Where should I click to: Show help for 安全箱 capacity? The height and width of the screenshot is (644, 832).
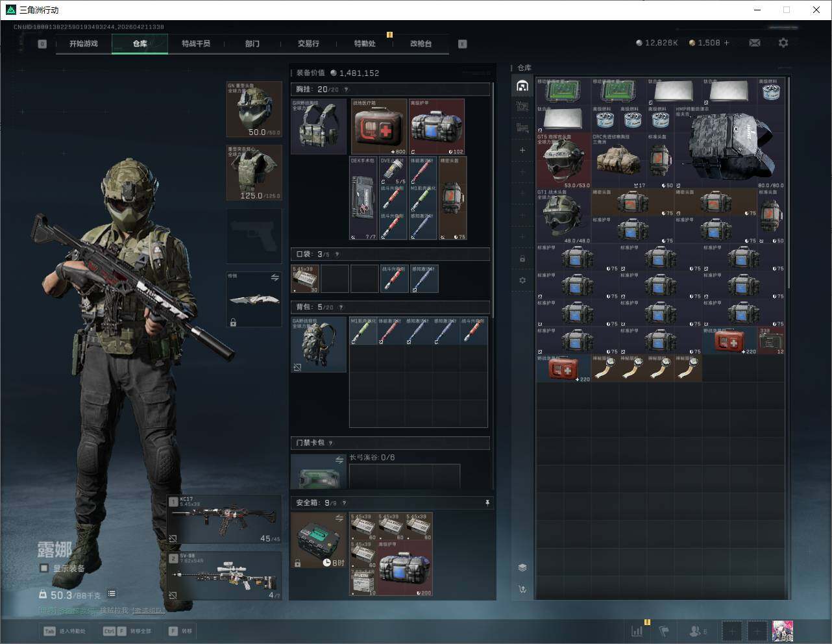click(344, 502)
